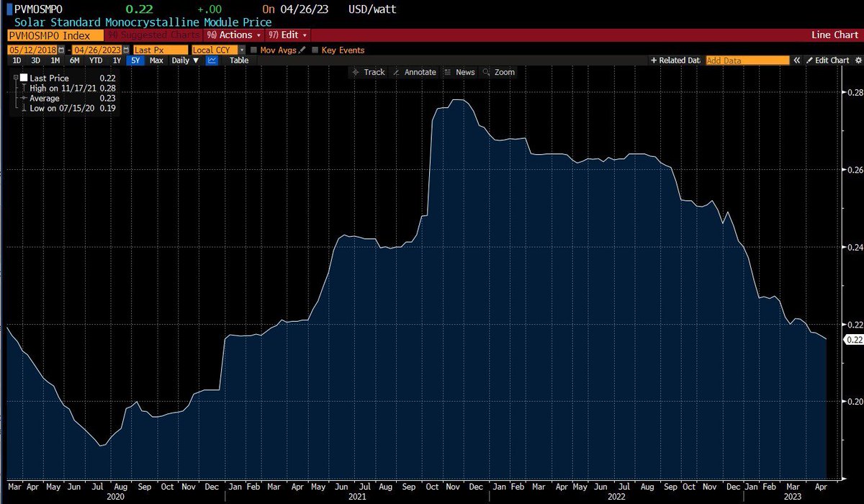Click the Last Price white color swatch
The image size is (864, 504).
tap(24, 78)
